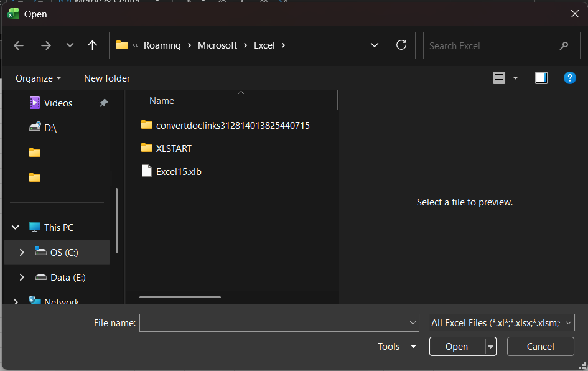Select Videos in the navigation pane
This screenshot has width=588, height=371.
[x=58, y=103]
